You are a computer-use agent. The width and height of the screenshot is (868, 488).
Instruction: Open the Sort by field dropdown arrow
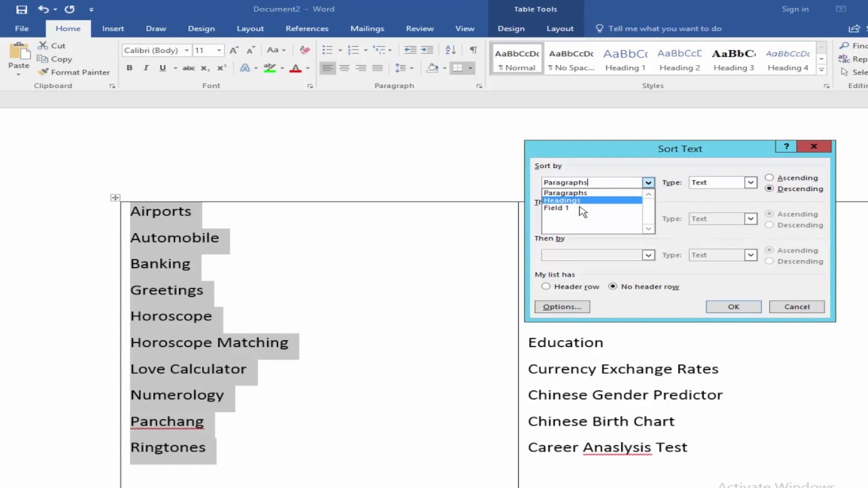pos(648,182)
